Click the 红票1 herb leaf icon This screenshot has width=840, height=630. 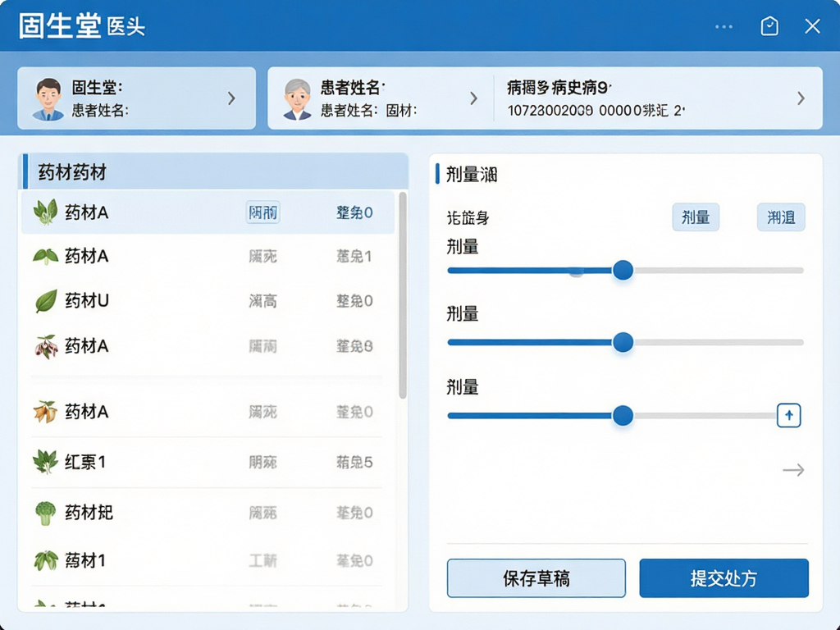[x=45, y=462]
